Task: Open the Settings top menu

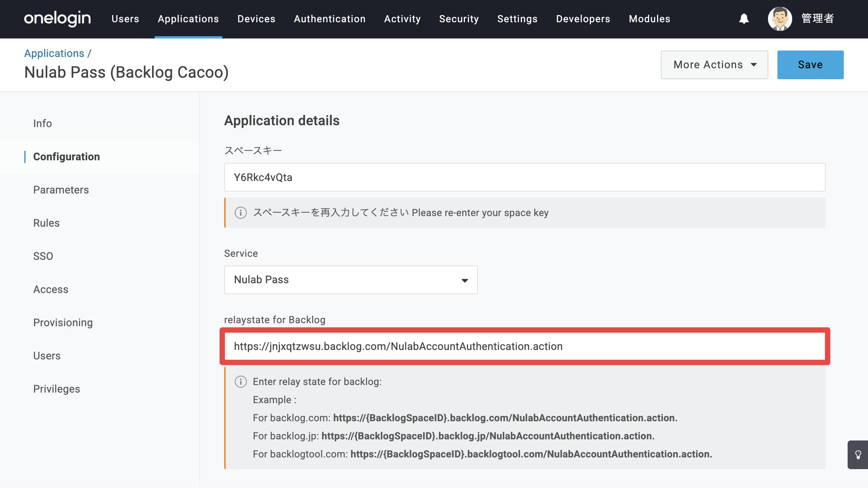Action: [x=517, y=19]
